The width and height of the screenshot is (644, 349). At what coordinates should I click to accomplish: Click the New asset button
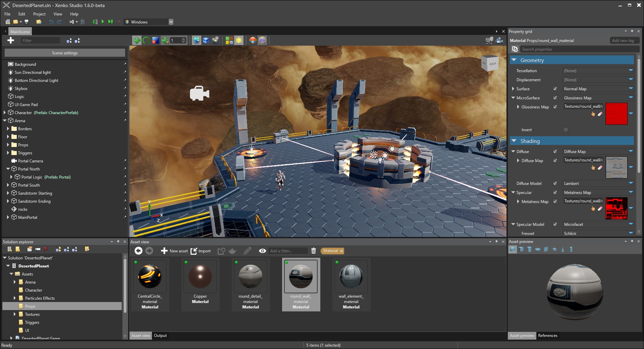tap(174, 251)
